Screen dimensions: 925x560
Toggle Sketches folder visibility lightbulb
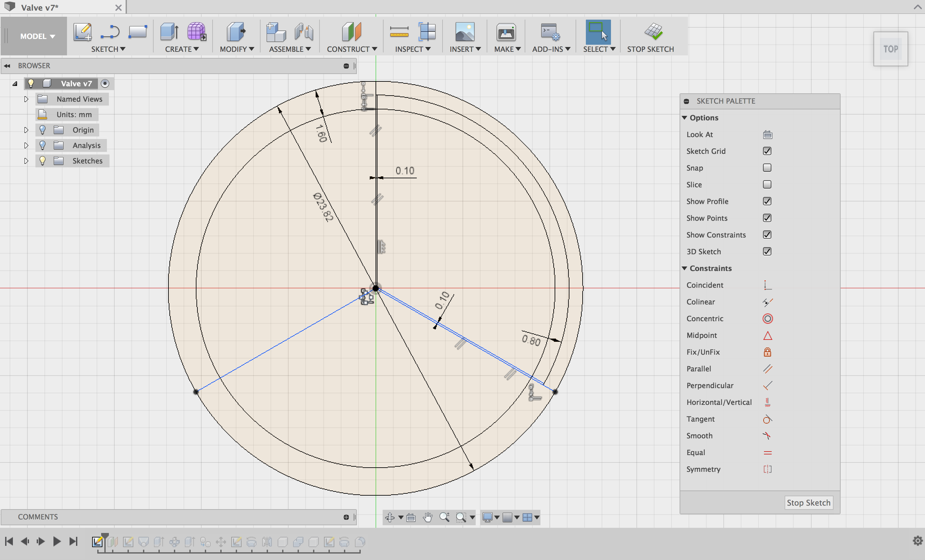[x=43, y=161]
